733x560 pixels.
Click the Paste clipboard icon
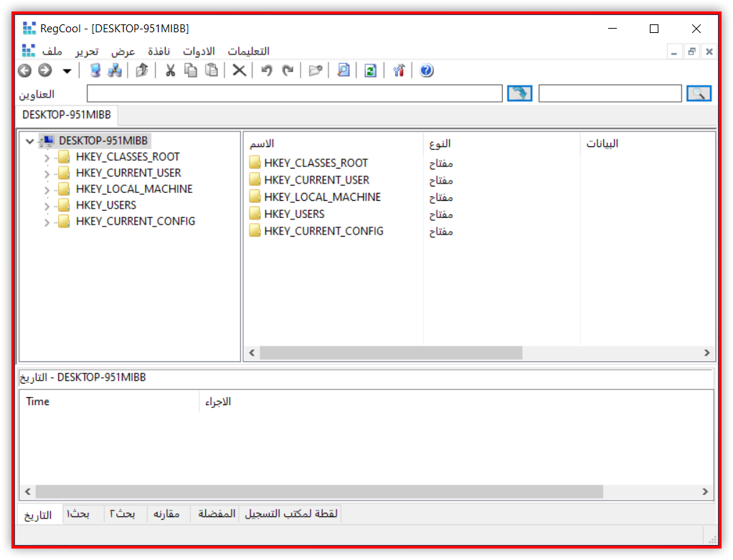[212, 70]
